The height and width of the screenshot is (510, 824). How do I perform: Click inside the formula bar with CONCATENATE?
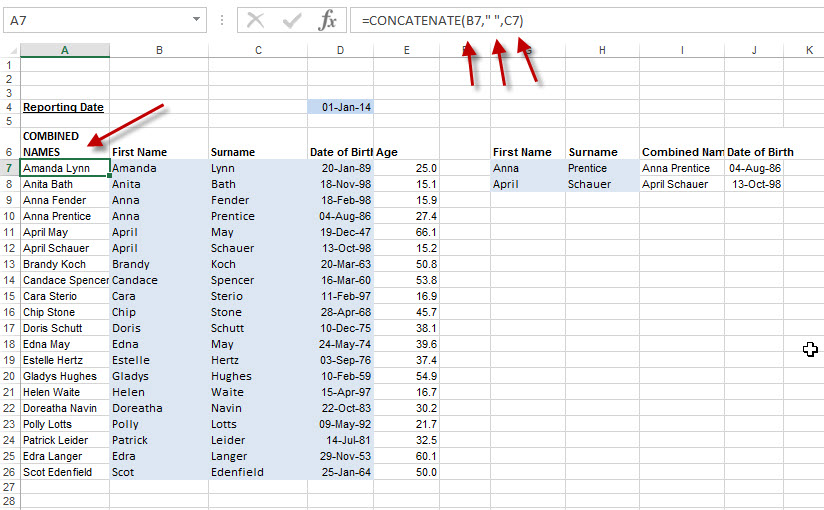pyautogui.click(x=586, y=21)
